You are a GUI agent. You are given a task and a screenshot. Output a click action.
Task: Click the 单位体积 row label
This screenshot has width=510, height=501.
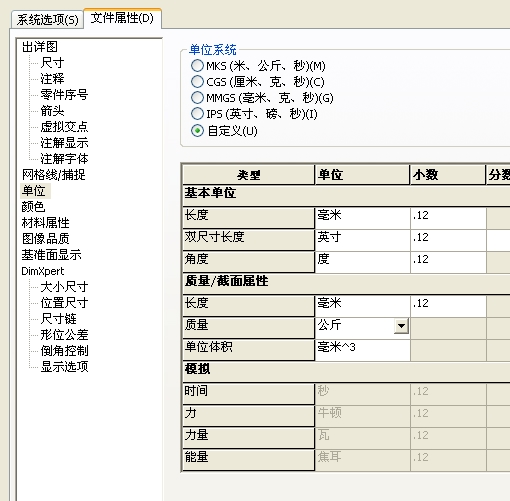click(x=249, y=350)
